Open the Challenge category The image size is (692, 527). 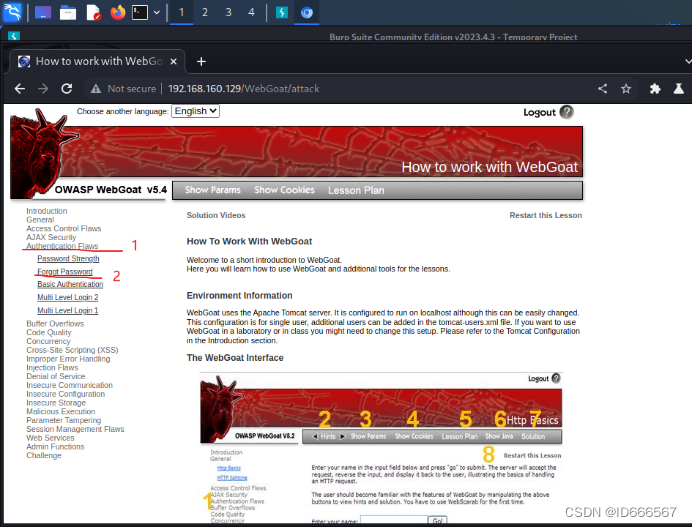point(44,455)
